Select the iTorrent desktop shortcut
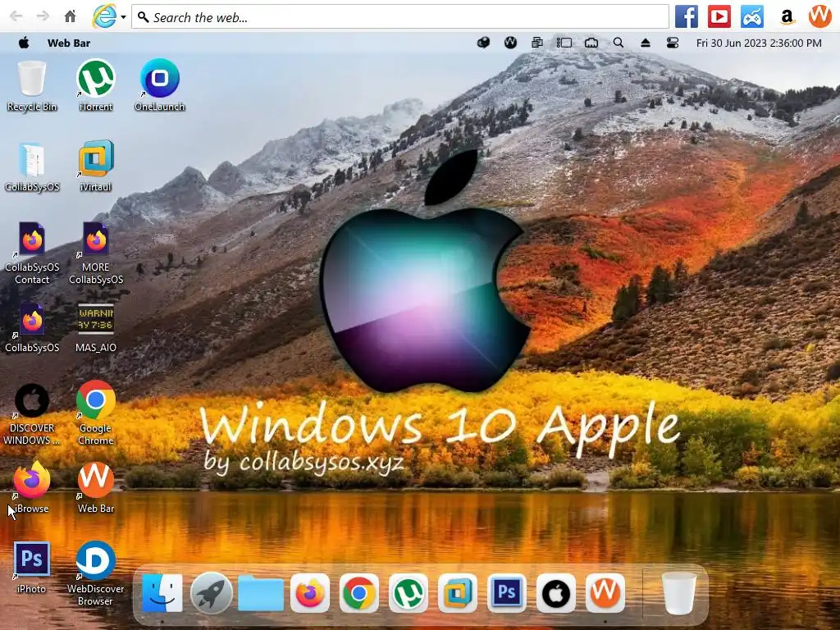Viewport: 840px width, 630px height. [x=96, y=85]
